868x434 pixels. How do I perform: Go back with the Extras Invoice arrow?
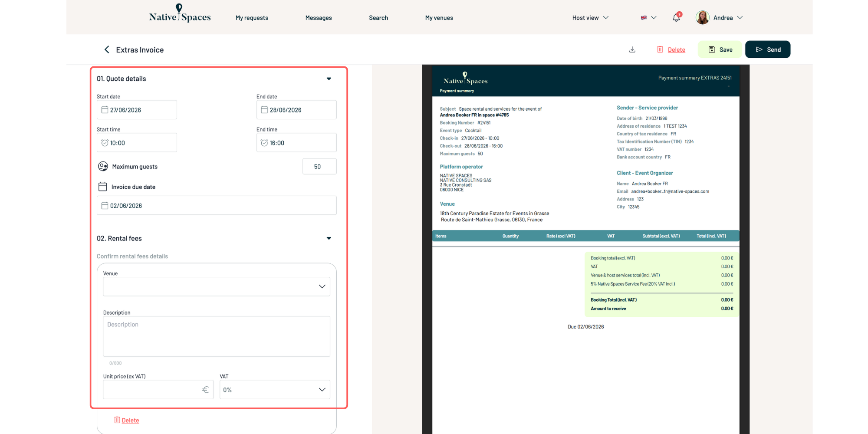107,49
